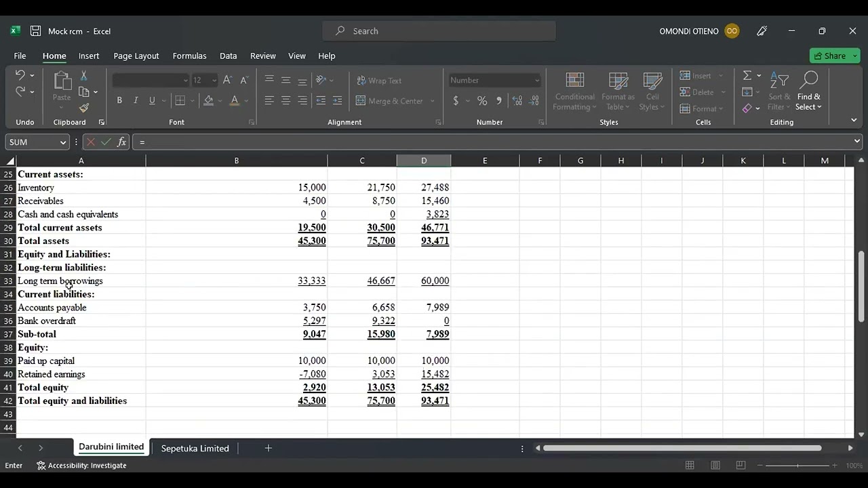Cancel formula entry with the X icon
This screenshot has height=488, width=868.
click(90, 142)
